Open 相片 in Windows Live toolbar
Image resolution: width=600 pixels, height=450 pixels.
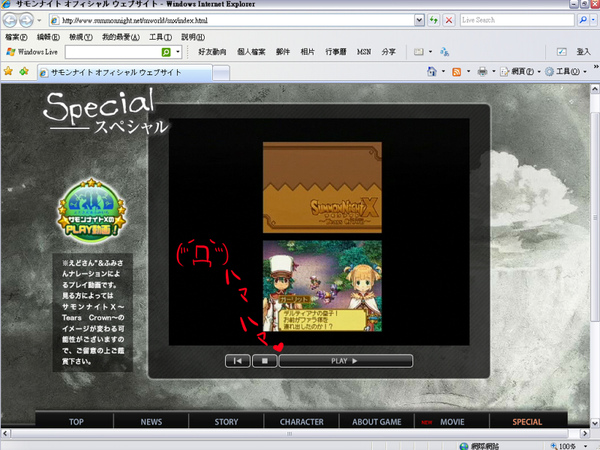(308, 52)
